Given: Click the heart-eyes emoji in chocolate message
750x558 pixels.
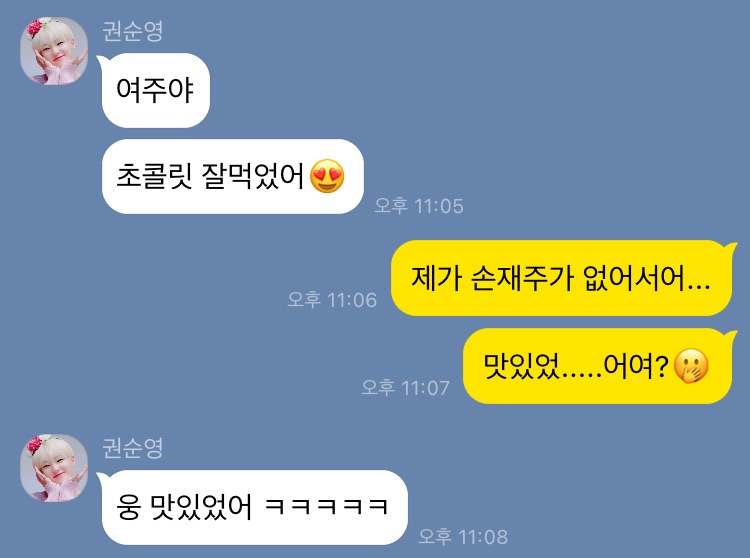Looking at the screenshot, I should (327, 176).
